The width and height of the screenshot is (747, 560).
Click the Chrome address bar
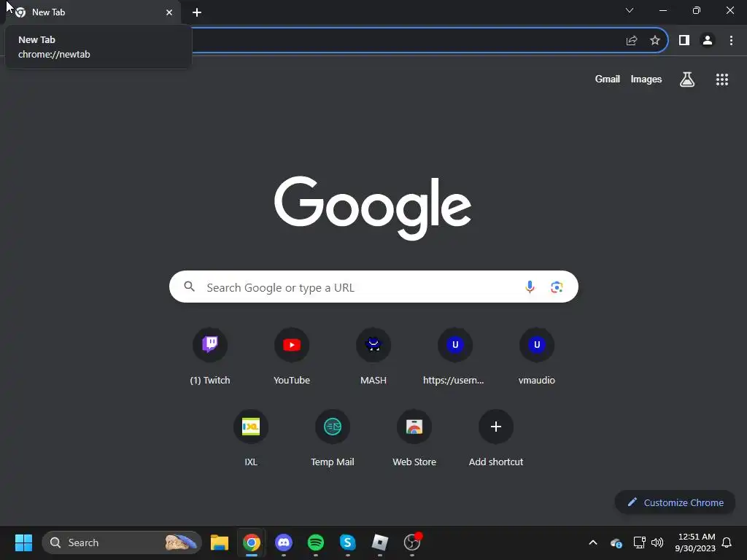point(405,41)
